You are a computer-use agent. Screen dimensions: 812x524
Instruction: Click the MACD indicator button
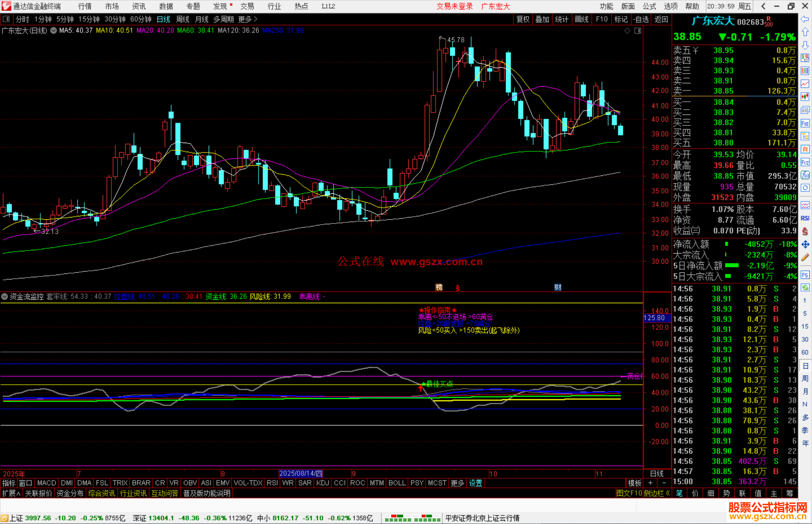(47, 483)
